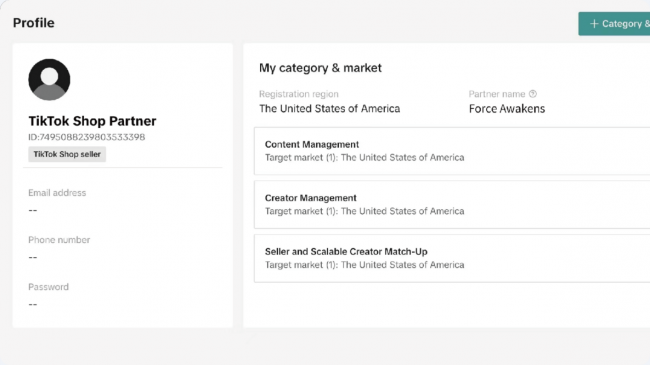This screenshot has width=650, height=365.
Task: Click the Phone number label
Action: [x=59, y=240]
